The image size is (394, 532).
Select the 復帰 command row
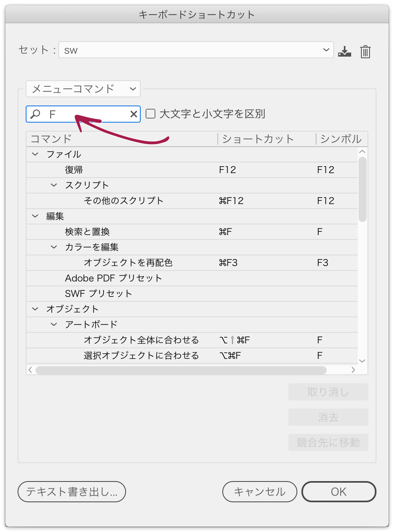(192, 170)
